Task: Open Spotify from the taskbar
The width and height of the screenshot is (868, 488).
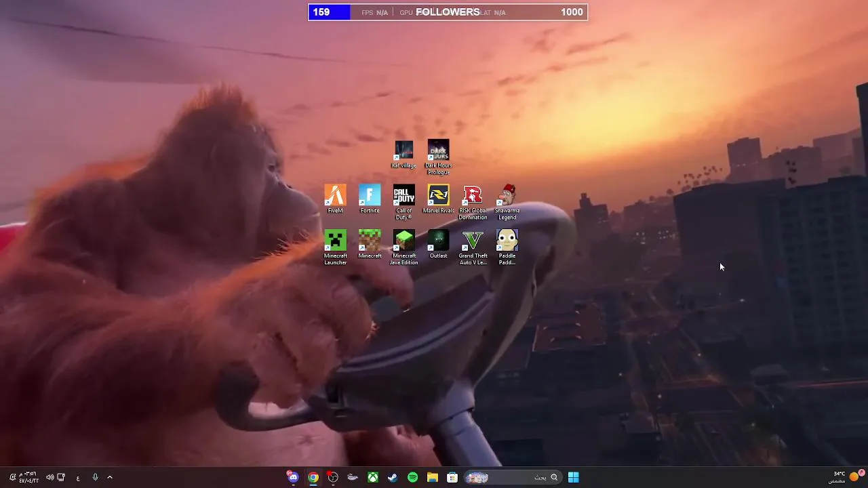Action: tap(412, 477)
